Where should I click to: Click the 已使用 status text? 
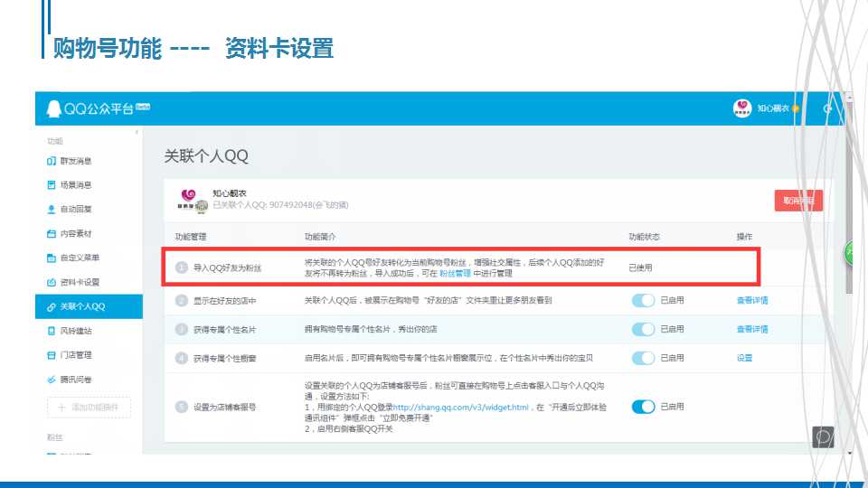point(640,267)
